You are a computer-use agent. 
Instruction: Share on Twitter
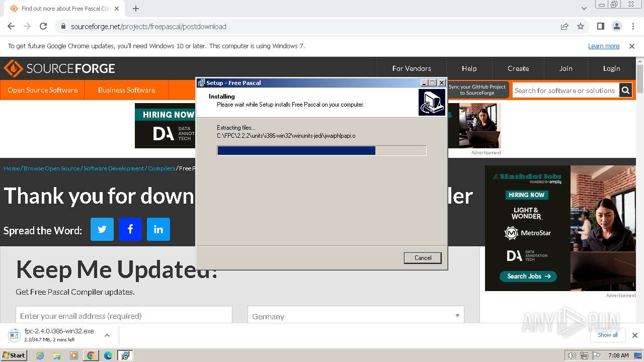click(x=102, y=229)
